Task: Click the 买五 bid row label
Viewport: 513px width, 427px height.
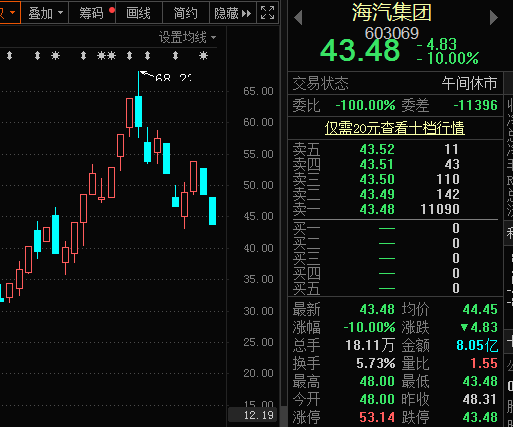Action: pyautogui.click(x=306, y=288)
